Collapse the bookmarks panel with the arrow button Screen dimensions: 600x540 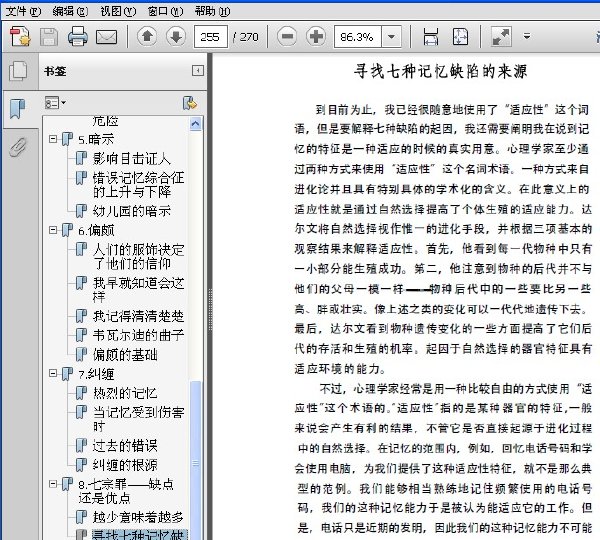click(x=198, y=71)
